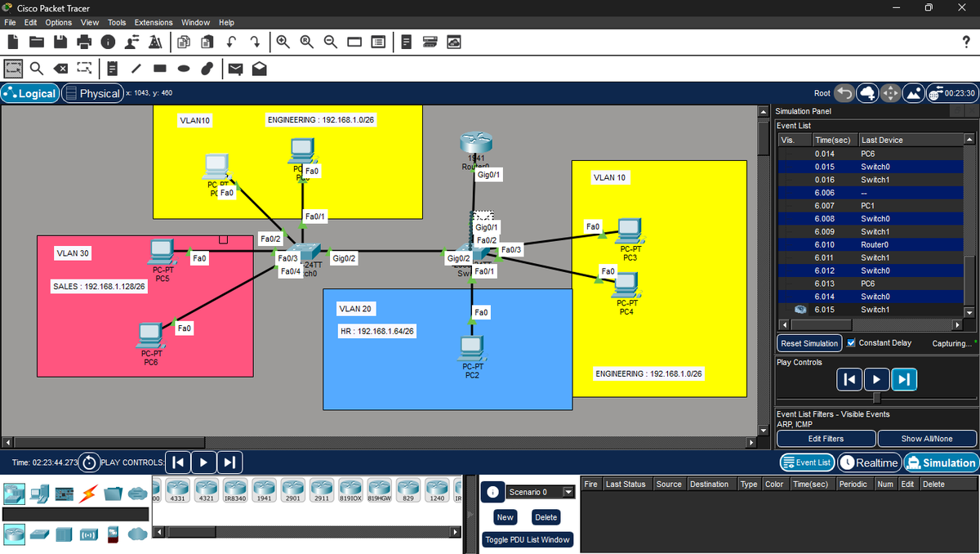Click the Show All/None button
Image resolution: width=980 pixels, height=554 pixels.
click(x=927, y=439)
